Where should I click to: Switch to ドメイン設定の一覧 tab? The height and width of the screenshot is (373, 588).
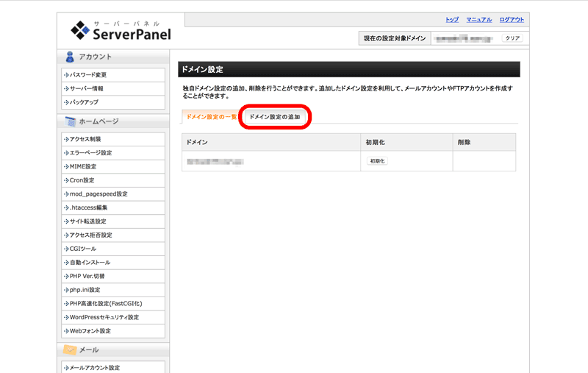click(x=212, y=117)
